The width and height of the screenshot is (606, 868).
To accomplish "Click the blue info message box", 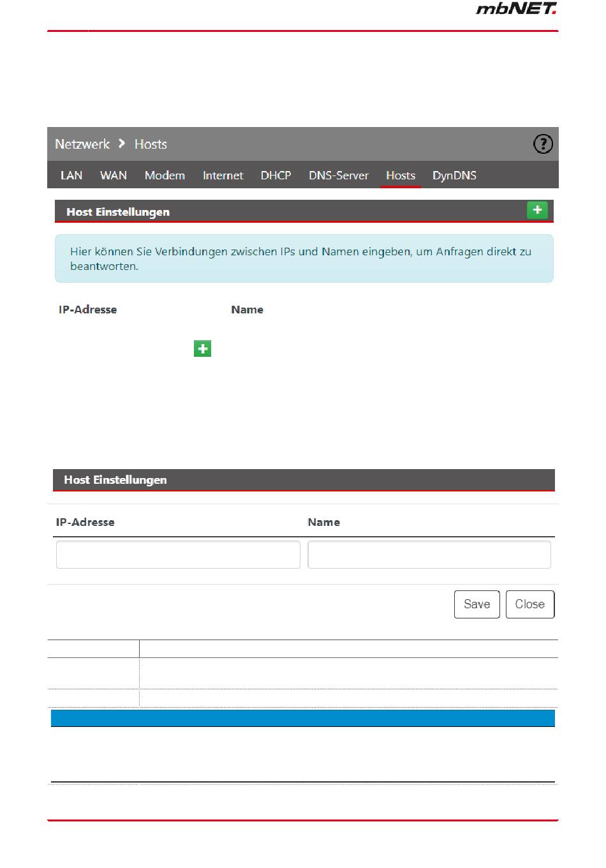I will (x=304, y=258).
